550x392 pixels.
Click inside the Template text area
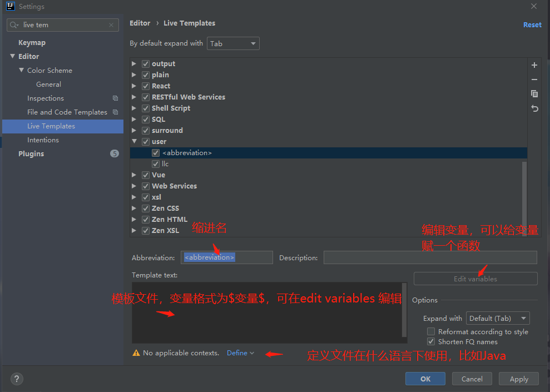(x=266, y=312)
